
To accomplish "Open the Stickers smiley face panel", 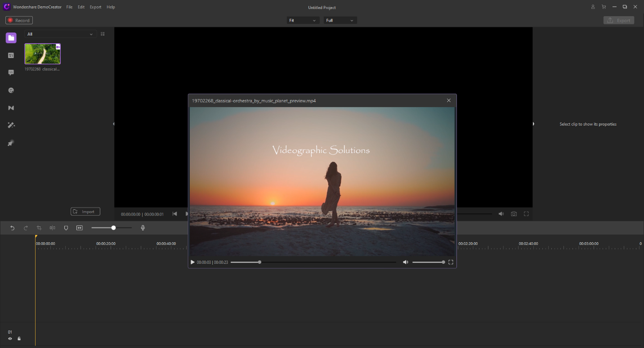I will 11,90.
